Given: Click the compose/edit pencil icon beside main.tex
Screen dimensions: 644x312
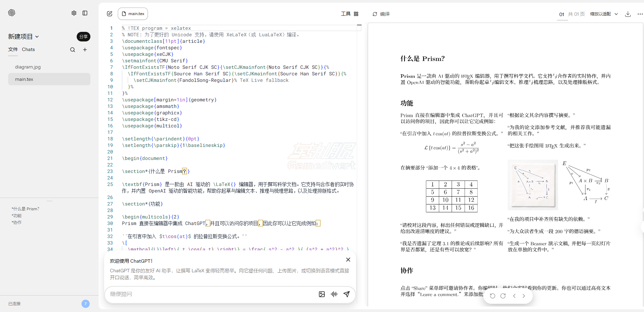Looking at the screenshot, I should click(110, 13).
